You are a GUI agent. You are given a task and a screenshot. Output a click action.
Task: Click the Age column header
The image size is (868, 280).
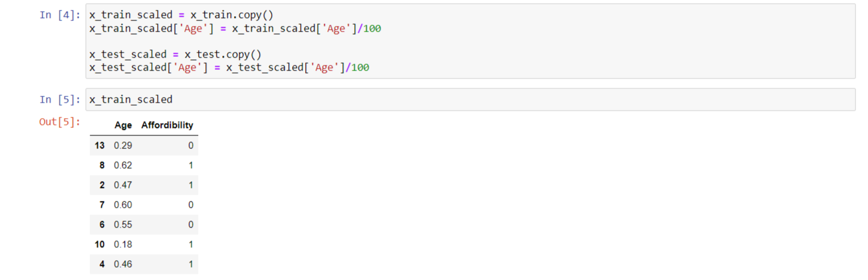(x=123, y=125)
